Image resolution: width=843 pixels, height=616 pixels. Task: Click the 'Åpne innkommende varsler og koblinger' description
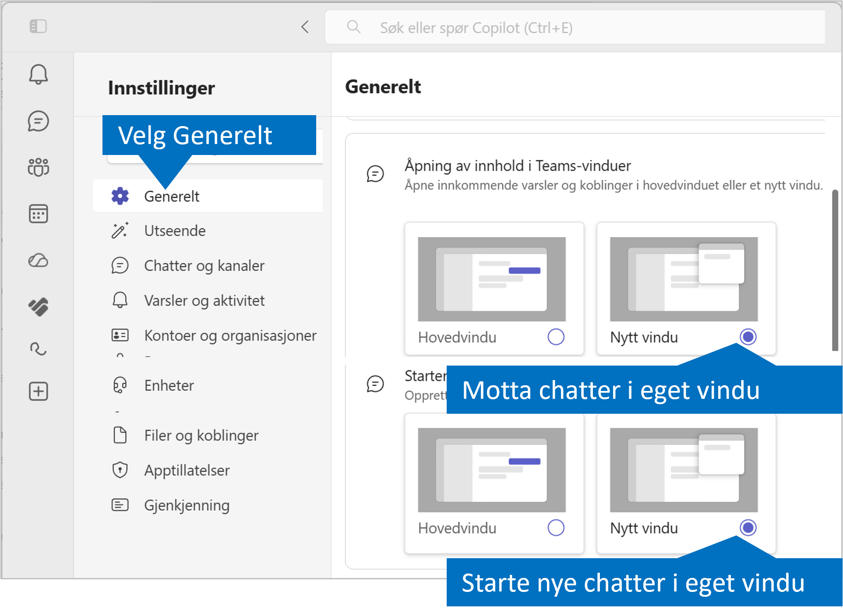(614, 186)
